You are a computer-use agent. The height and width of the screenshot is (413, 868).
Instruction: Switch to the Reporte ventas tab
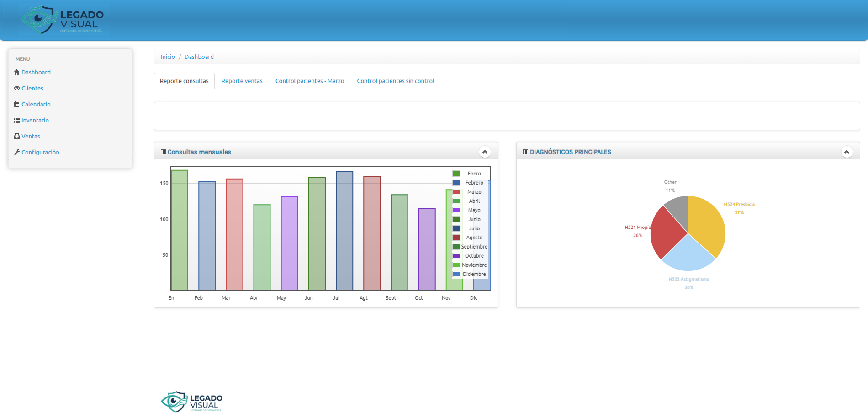tap(242, 81)
